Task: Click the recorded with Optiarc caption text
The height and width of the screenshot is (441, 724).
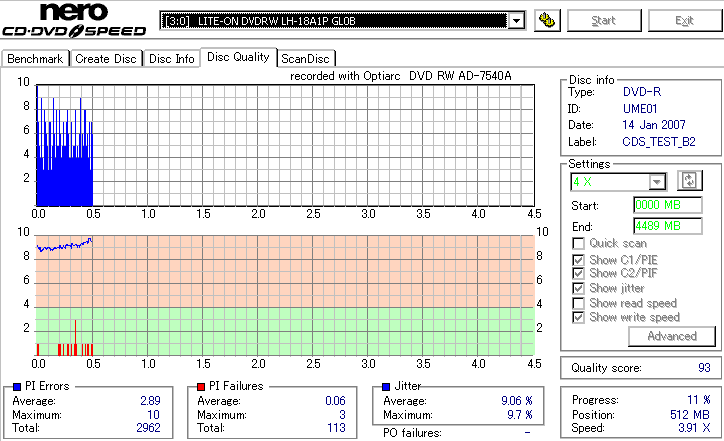Action: click(x=401, y=76)
